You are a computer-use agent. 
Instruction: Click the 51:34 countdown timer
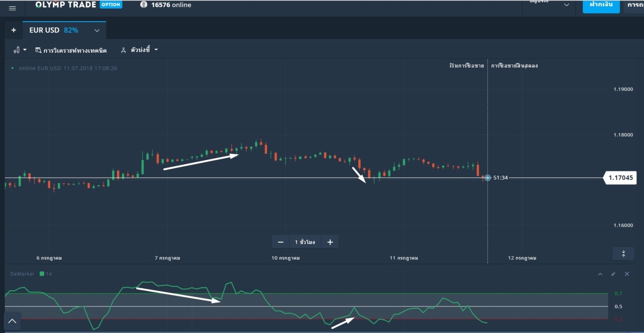500,178
